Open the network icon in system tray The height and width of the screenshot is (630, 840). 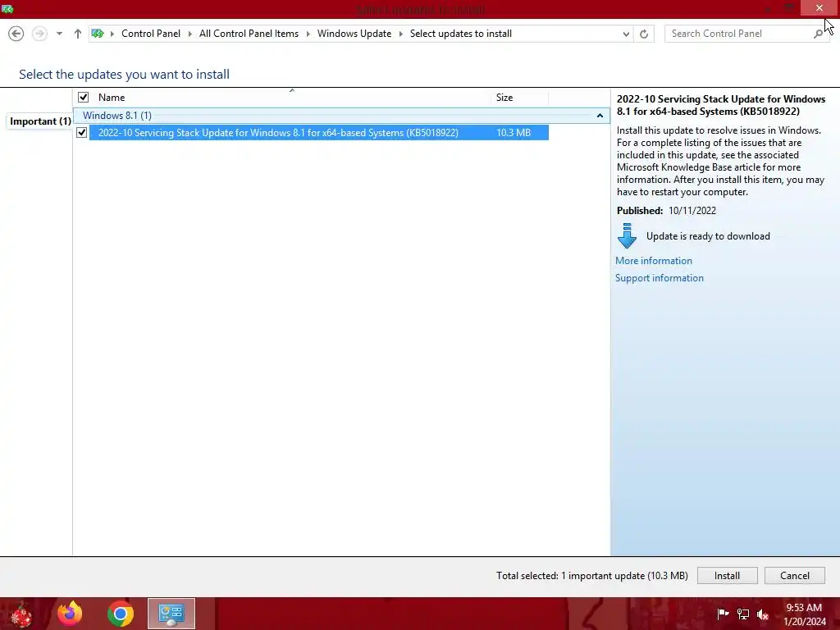click(743, 614)
